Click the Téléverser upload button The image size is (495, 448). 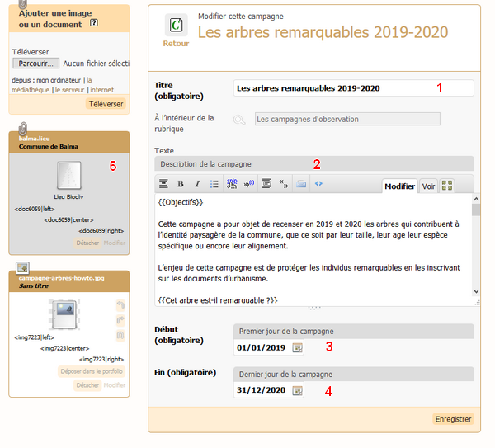(106, 104)
